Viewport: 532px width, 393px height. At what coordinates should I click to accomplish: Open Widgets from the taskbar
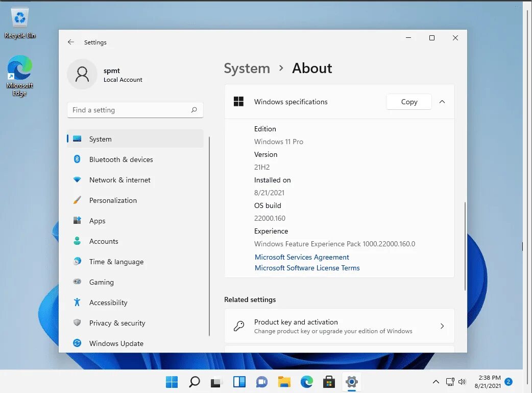click(239, 382)
